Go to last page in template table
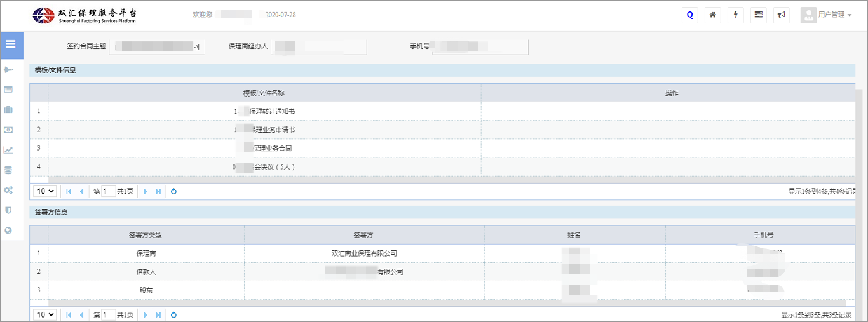The width and height of the screenshot is (868, 322). pos(159,191)
